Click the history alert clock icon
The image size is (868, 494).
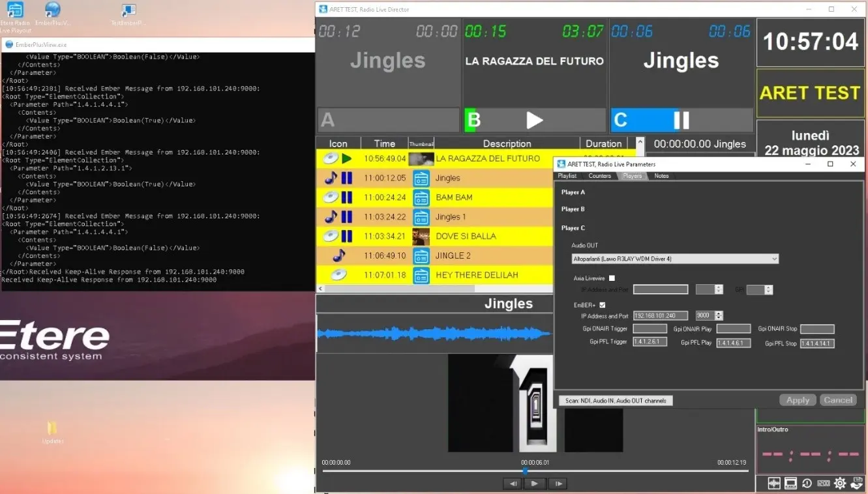pyautogui.click(x=807, y=483)
